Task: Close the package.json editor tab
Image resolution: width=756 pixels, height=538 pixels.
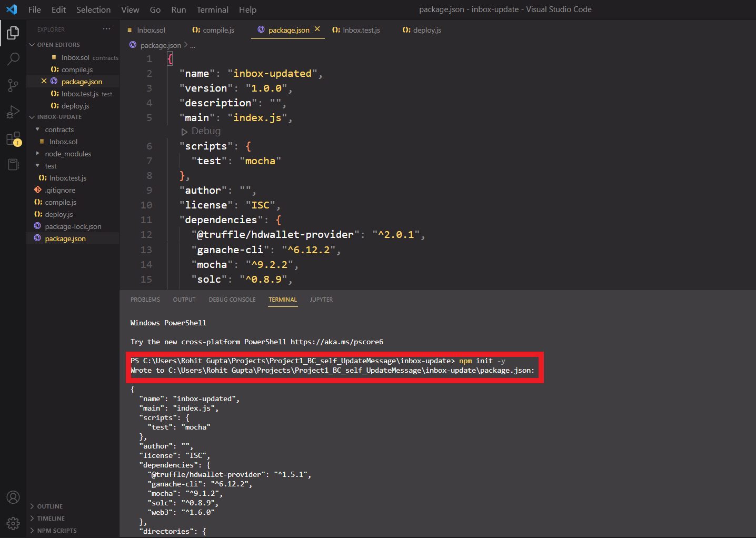Action: click(317, 29)
